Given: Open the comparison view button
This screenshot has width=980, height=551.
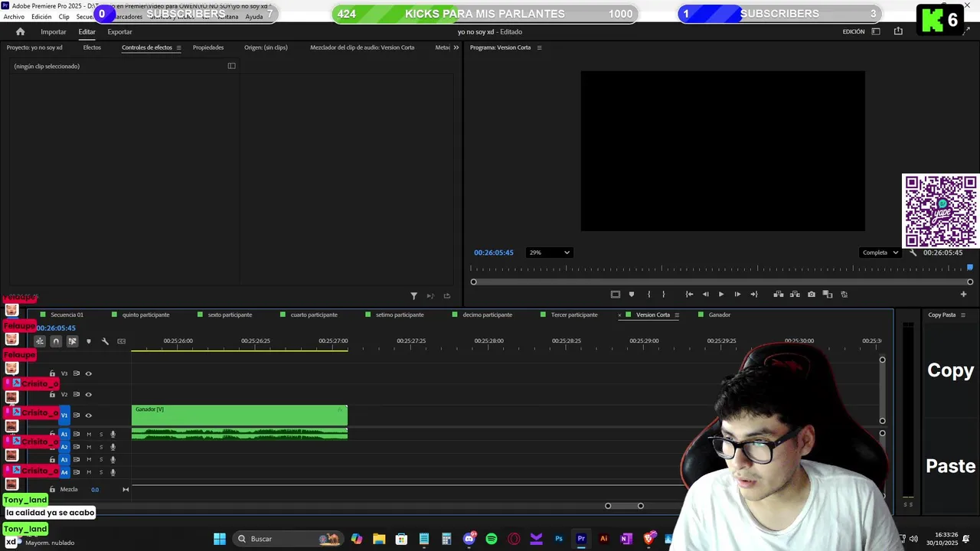Looking at the screenshot, I should [x=828, y=294].
